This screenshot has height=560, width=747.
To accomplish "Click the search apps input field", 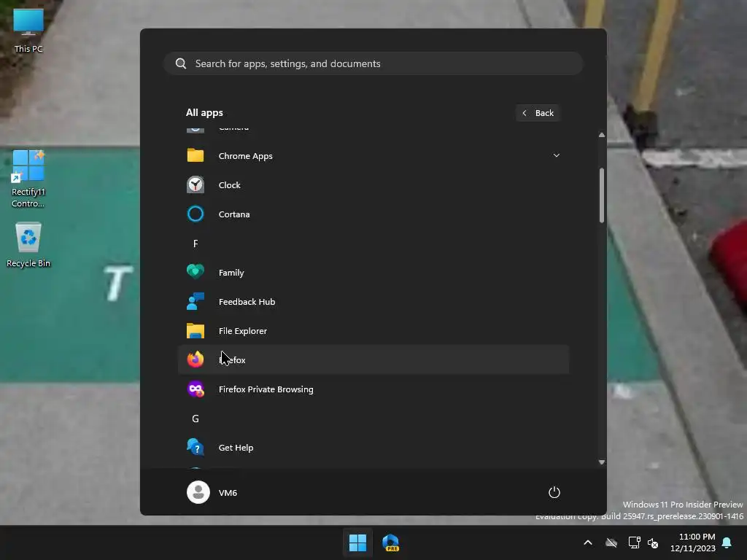I will [373, 63].
